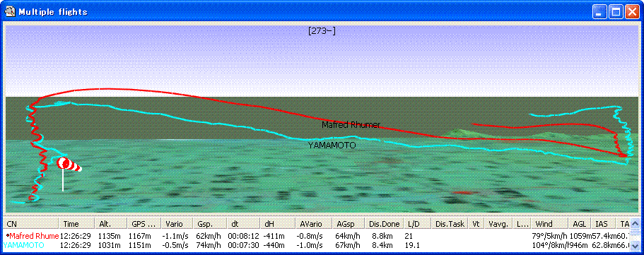This screenshot has width=644, height=255.
Task: Click the Dis.Done column header
Action: coord(384,224)
